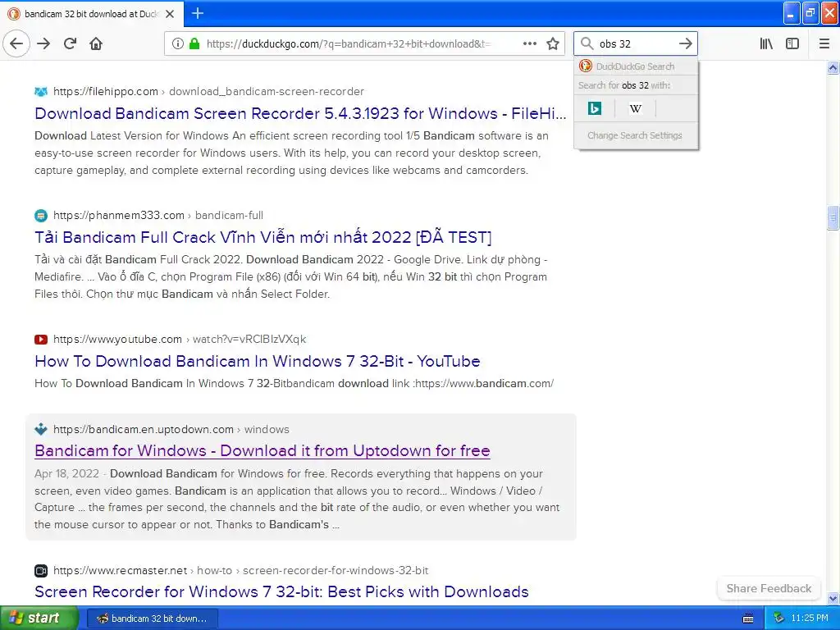Click the RecMaster favicon in results

(x=41, y=571)
